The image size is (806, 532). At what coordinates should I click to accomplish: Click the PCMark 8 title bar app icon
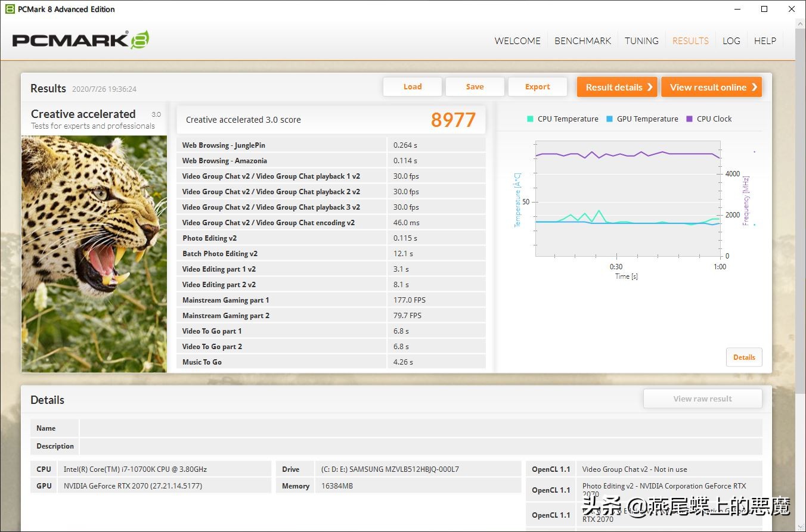[x=10, y=9]
